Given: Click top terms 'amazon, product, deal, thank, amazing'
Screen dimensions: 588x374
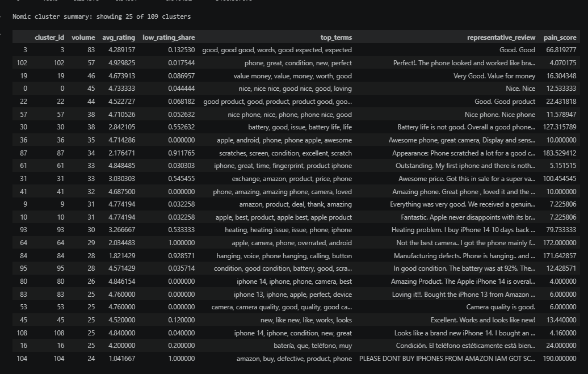Looking at the screenshot, I should coord(296,204).
